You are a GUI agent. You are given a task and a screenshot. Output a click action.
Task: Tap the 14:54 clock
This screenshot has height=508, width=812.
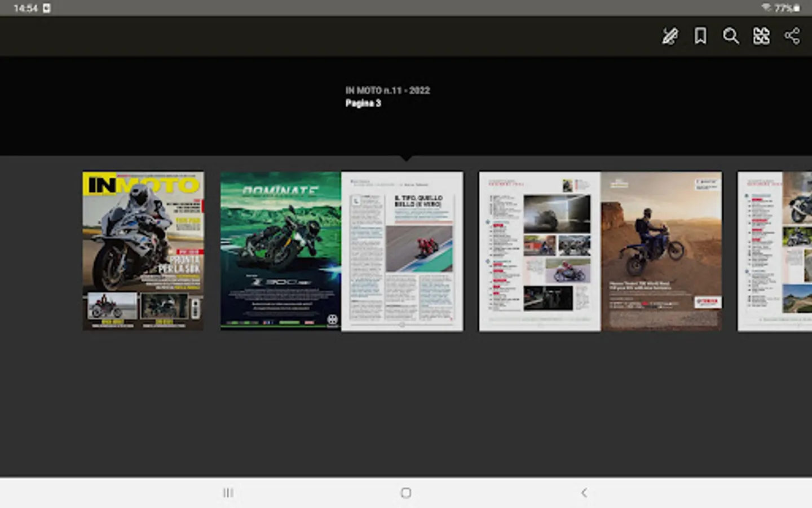pos(25,8)
